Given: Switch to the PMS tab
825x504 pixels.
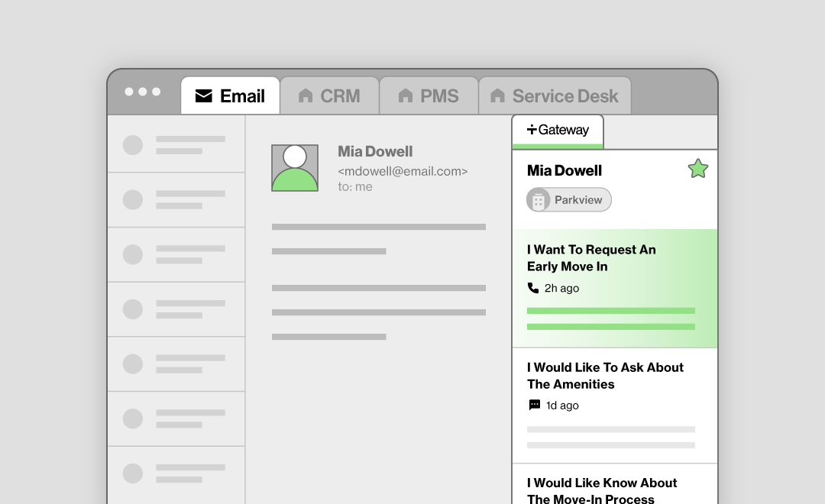Looking at the screenshot, I should (429, 95).
